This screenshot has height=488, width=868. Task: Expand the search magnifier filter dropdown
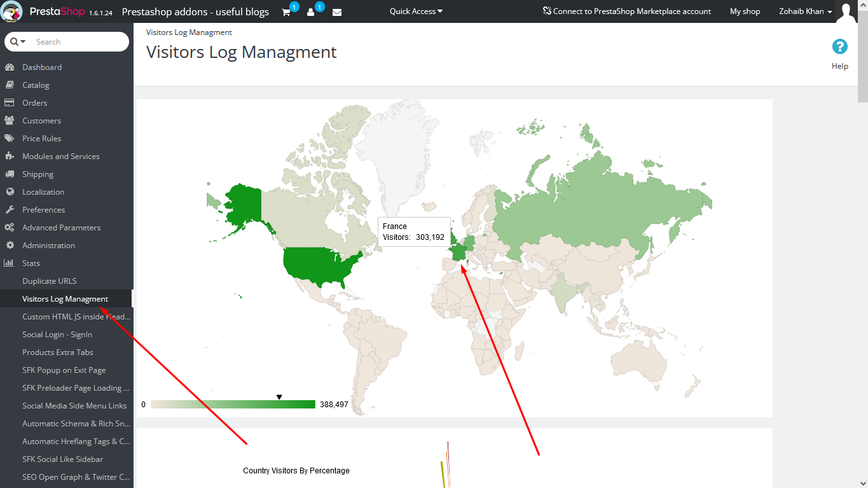coord(18,41)
